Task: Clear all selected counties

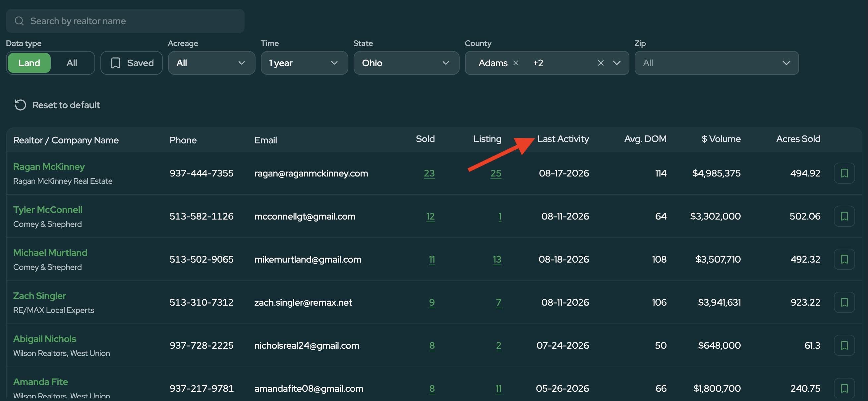Action: click(601, 63)
